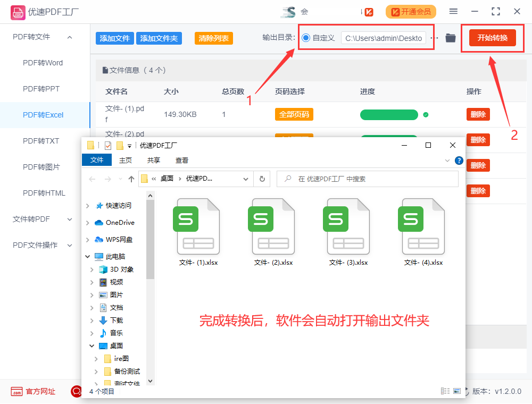532x404 pixels.
Task: Expand the 文件转PDF section
Action: [x=70, y=220]
